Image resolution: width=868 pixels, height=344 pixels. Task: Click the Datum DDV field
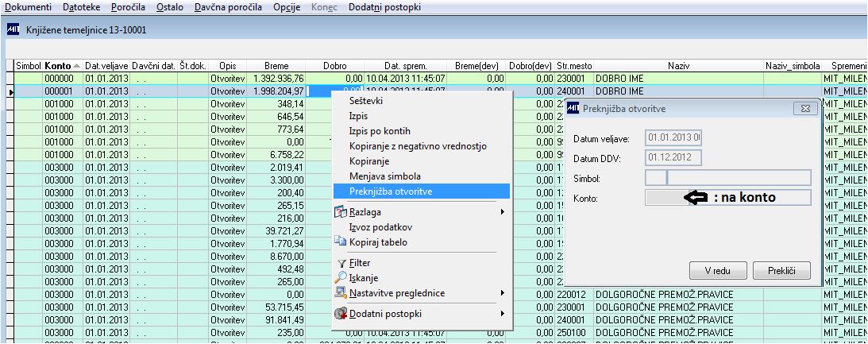673,158
